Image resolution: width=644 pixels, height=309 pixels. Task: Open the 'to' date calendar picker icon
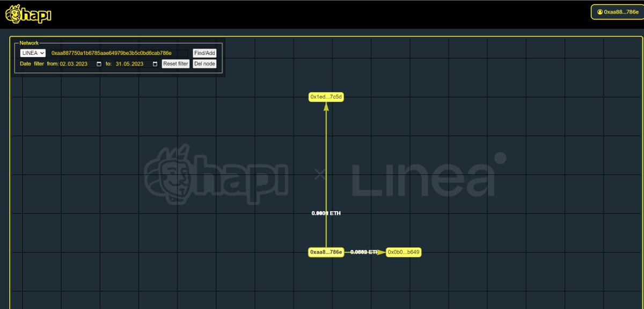click(x=155, y=64)
